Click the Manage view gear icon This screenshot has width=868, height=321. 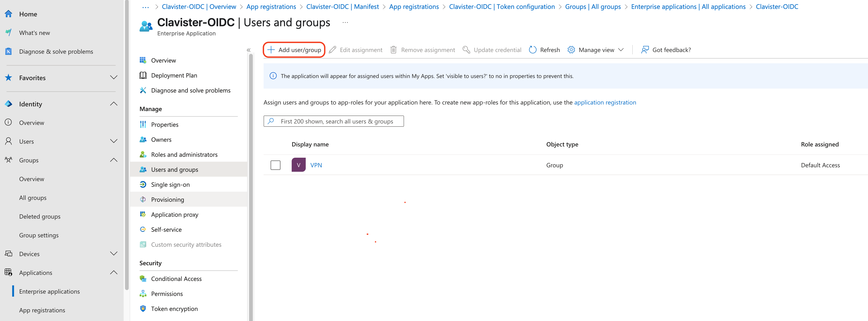click(x=571, y=50)
